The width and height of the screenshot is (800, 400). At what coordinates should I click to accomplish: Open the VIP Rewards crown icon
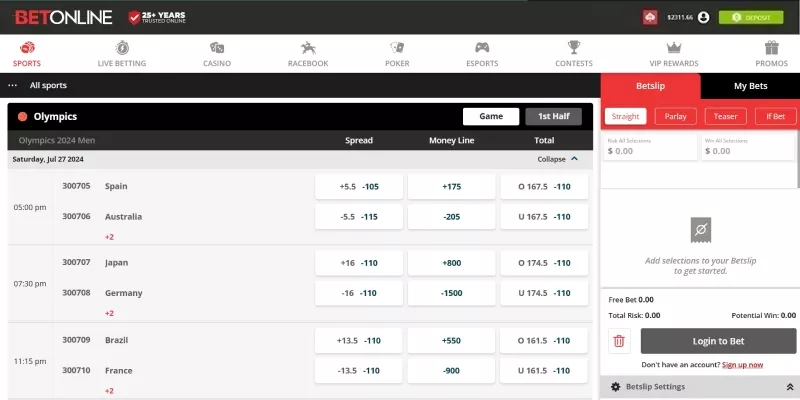pos(674,48)
